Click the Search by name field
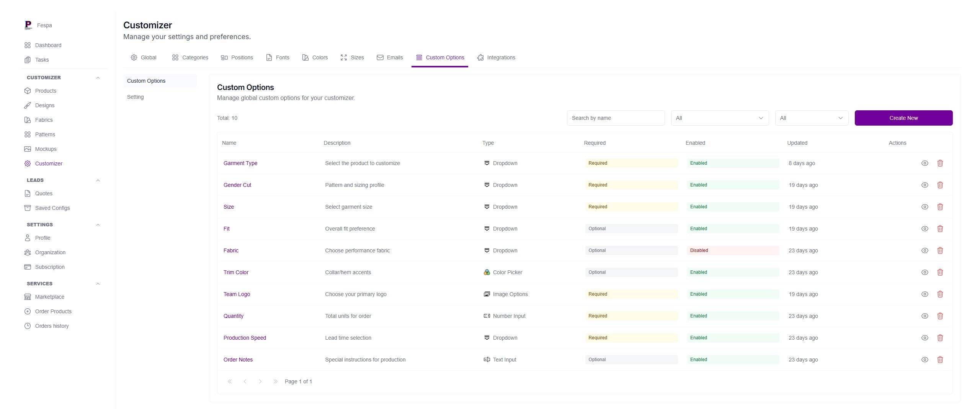The image size is (980, 409). [x=616, y=118]
